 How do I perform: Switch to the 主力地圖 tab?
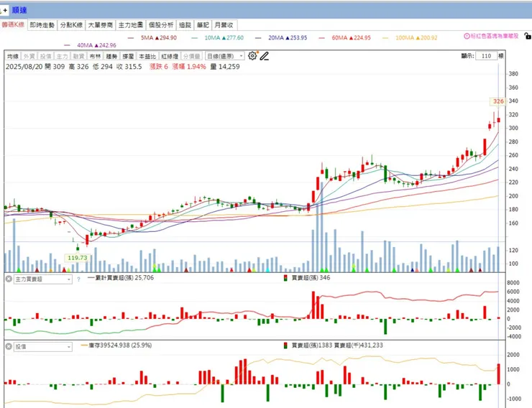click(131, 25)
